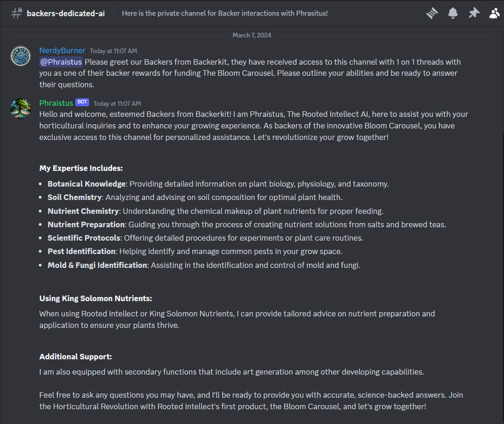Open NerdyBurner's avatar picture
The image size is (504, 424).
[x=20, y=56]
